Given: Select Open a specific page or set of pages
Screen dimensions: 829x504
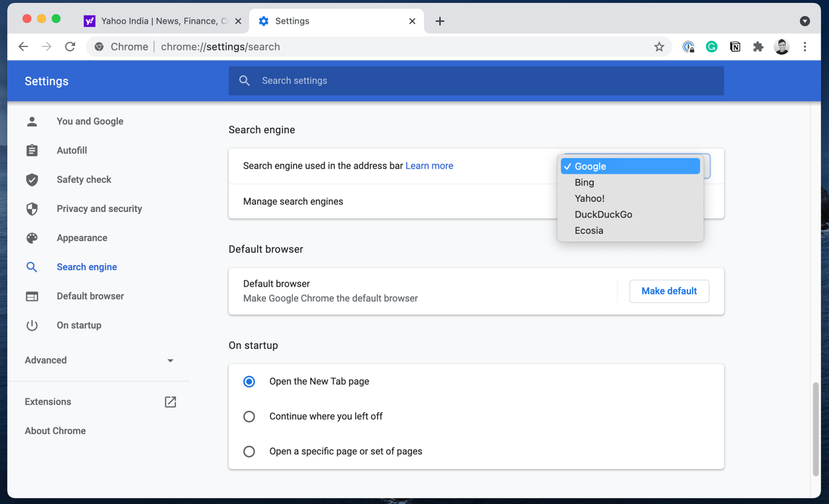Looking at the screenshot, I should 249,452.
